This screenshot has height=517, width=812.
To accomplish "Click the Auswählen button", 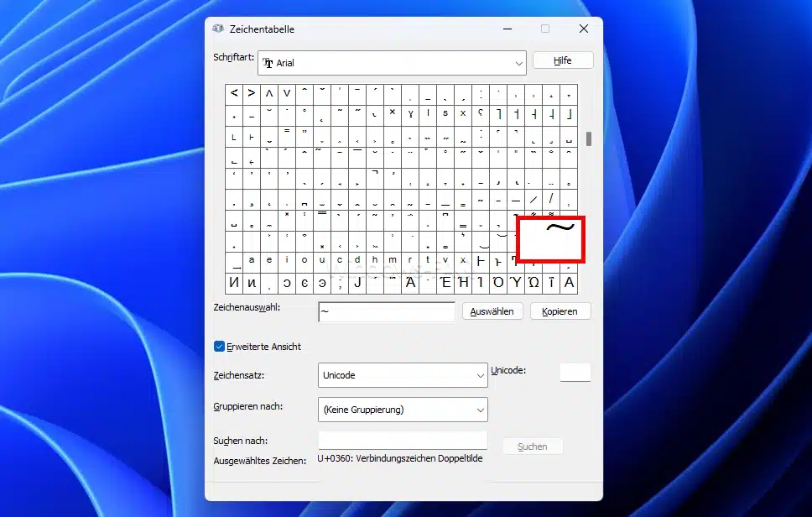I will 492,311.
